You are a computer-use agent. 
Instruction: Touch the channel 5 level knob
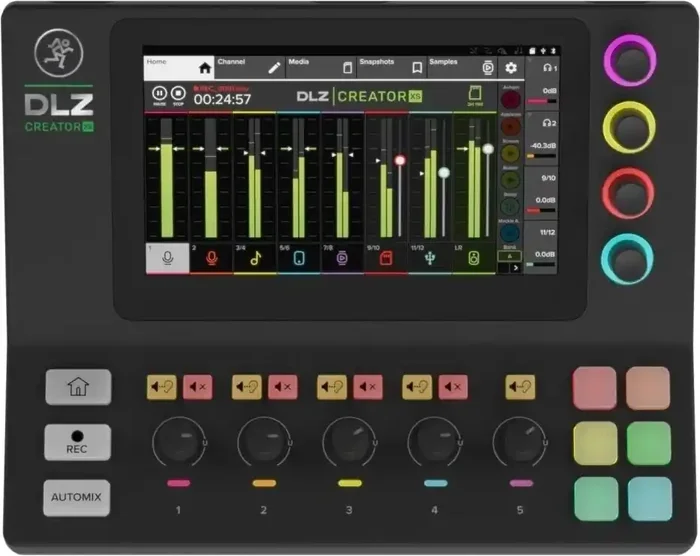click(520, 442)
